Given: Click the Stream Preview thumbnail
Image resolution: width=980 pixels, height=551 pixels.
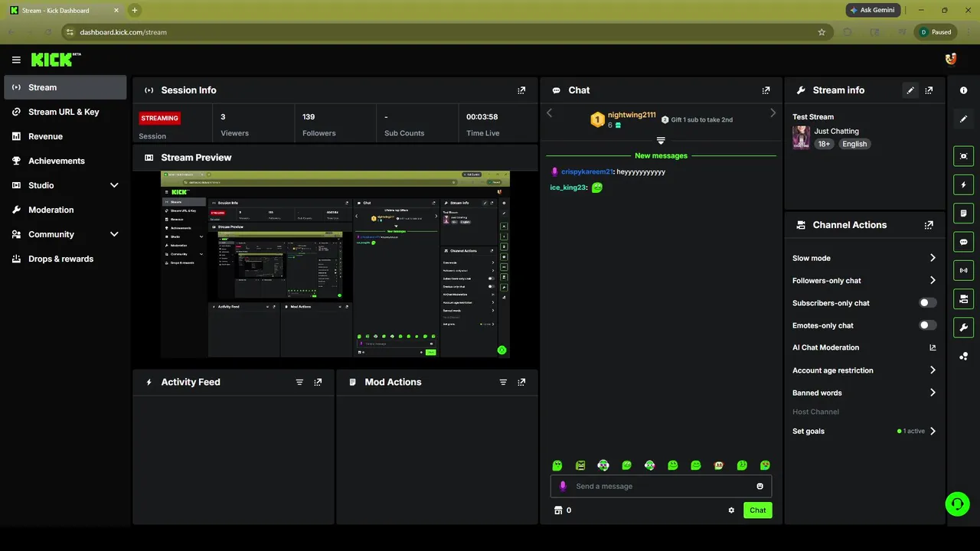Looking at the screenshot, I should pyautogui.click(x=335, y=265).
